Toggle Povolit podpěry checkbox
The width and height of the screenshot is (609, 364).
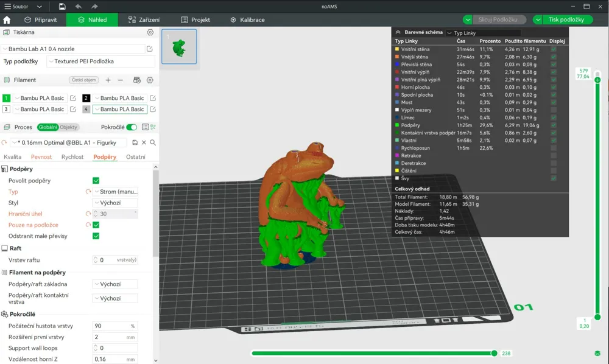pyautogui.click(x=96, y=180)
